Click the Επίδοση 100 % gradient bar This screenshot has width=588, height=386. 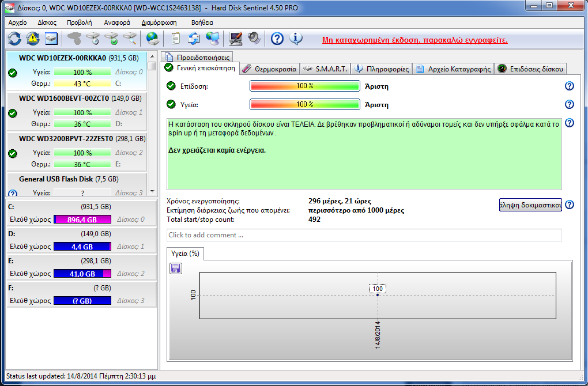(304, 86)
